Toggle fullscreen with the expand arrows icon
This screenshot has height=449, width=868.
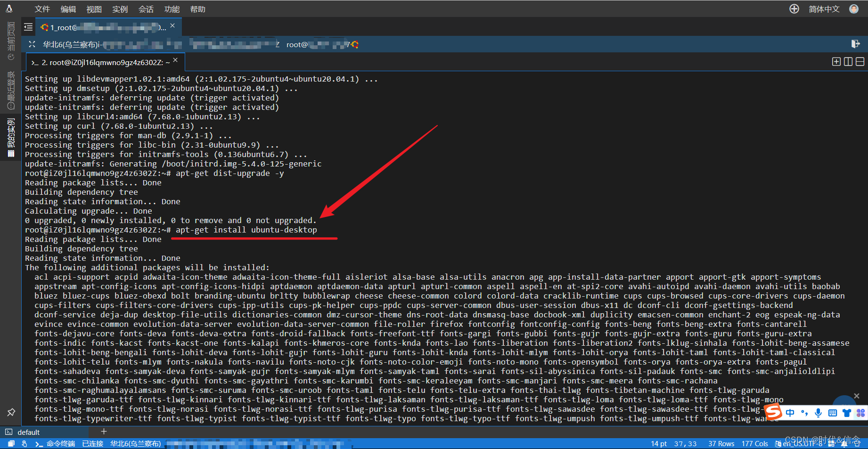pyautogui.click(x=32, y=44)
